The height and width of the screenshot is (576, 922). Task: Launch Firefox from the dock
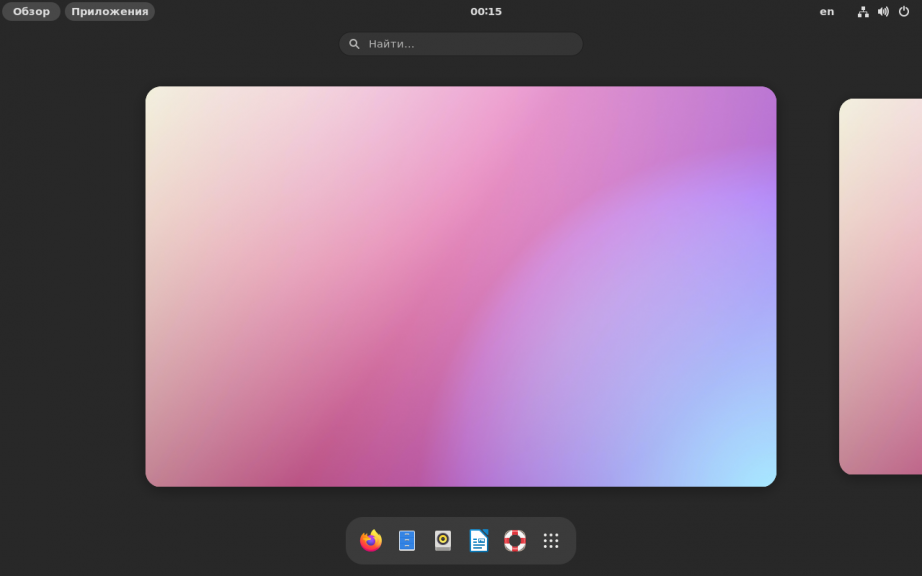(371, 541)
